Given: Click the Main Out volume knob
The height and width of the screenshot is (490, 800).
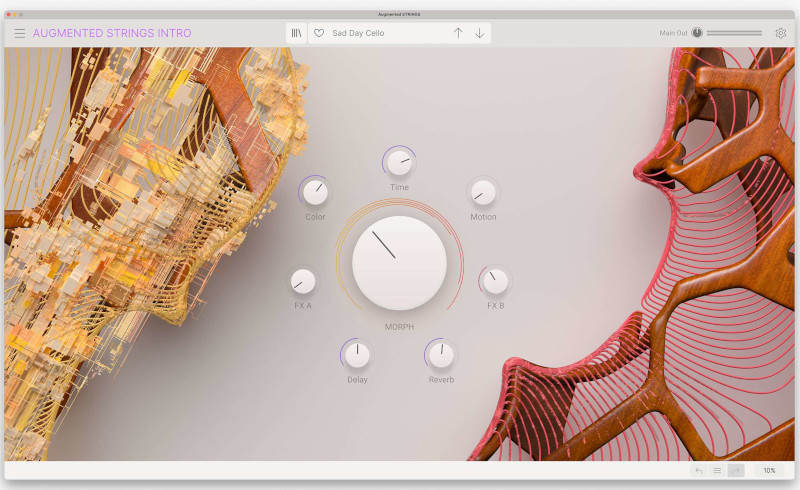Looking at the screenshot, I should coord(697,33).
